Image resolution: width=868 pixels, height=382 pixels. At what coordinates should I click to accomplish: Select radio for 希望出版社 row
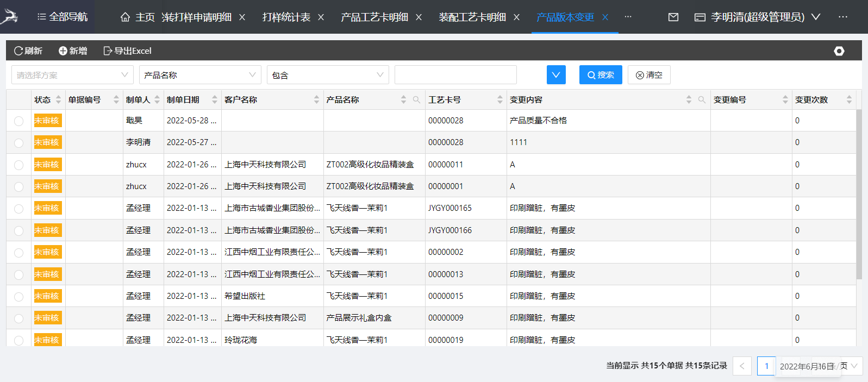(19, 297)
